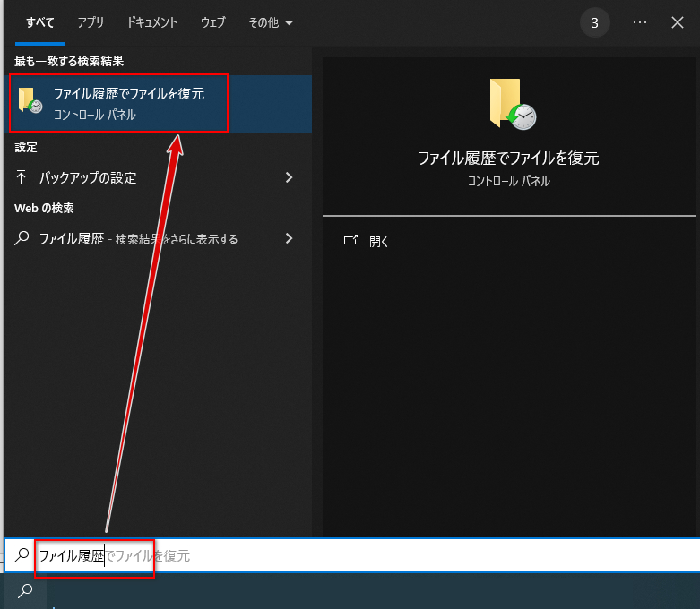
Task: Expand the chevron beside the ファイル履歴 web search
Action: tap(289, 238)
